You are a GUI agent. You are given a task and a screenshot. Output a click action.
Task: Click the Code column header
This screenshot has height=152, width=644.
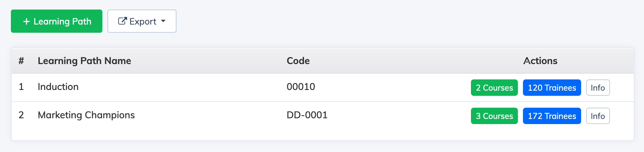coord(298,61)
